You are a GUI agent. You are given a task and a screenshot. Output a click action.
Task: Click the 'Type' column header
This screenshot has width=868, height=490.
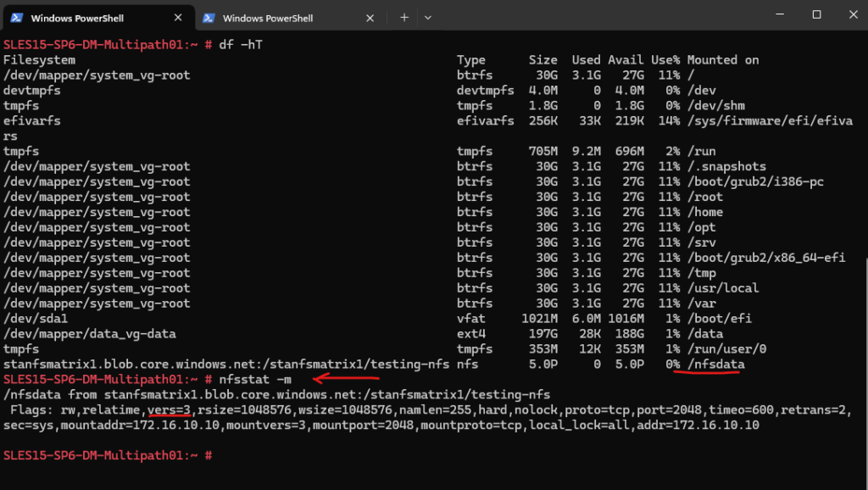(x=471, y=60)
